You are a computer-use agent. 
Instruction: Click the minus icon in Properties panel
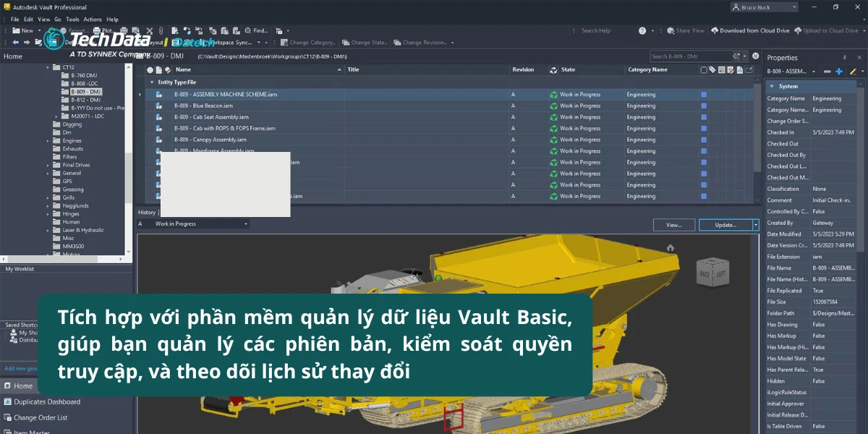click(828, 71)
